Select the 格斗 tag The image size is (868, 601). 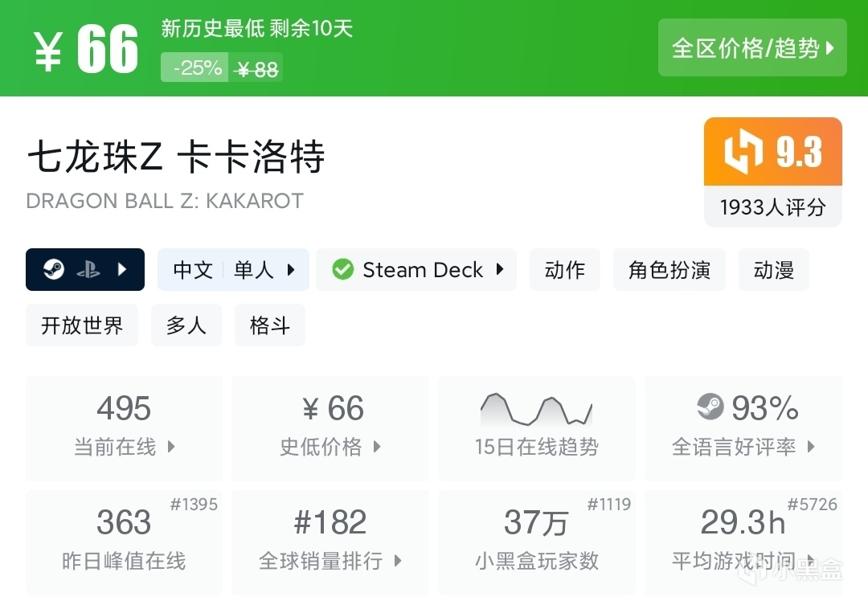[269, 325]
